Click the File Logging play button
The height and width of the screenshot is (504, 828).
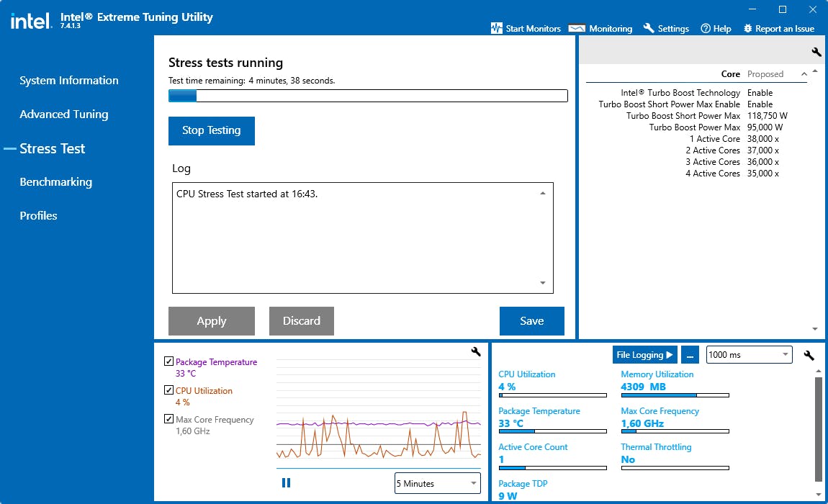pos(645,355)
